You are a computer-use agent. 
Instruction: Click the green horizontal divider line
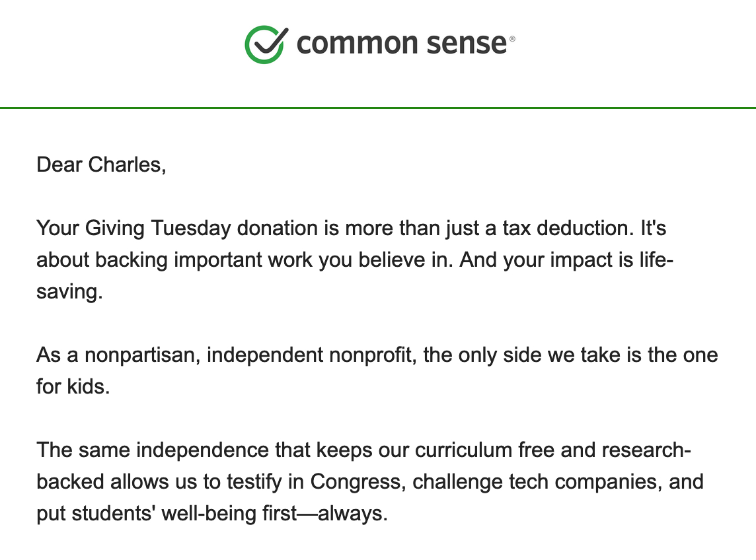378,107
